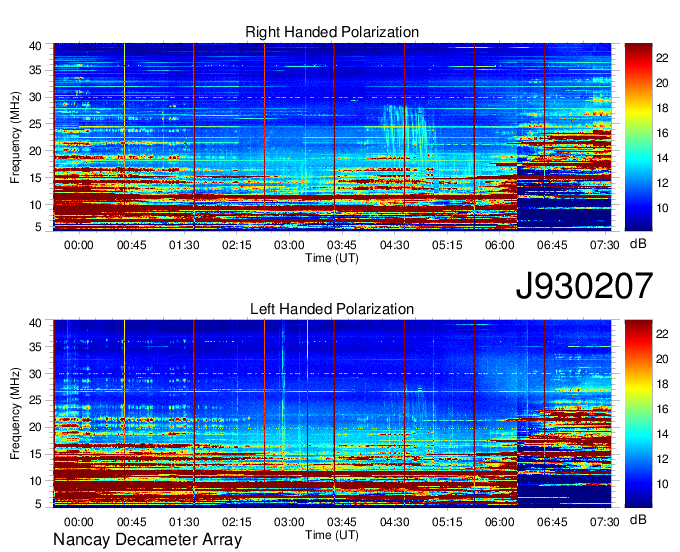Click the '10' frequency tick on the bottom plot
The image size is (680, 552).
click(35, 481)
